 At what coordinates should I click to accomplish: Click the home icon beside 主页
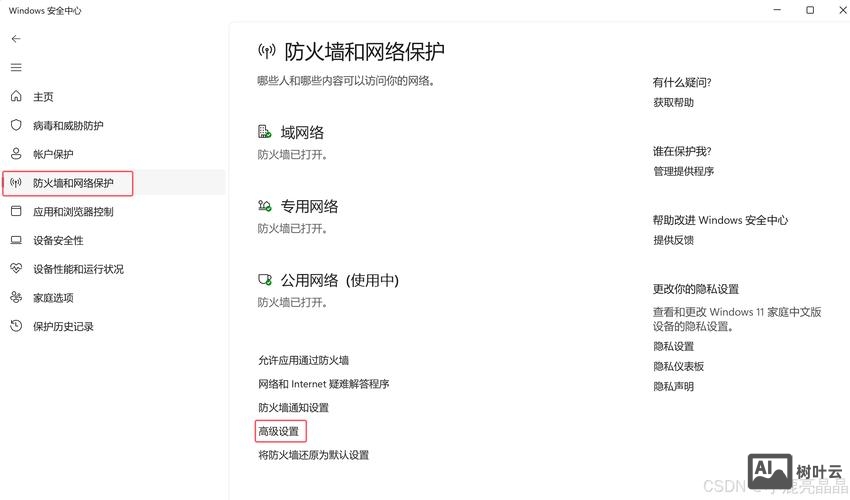[x=16, y=96]
